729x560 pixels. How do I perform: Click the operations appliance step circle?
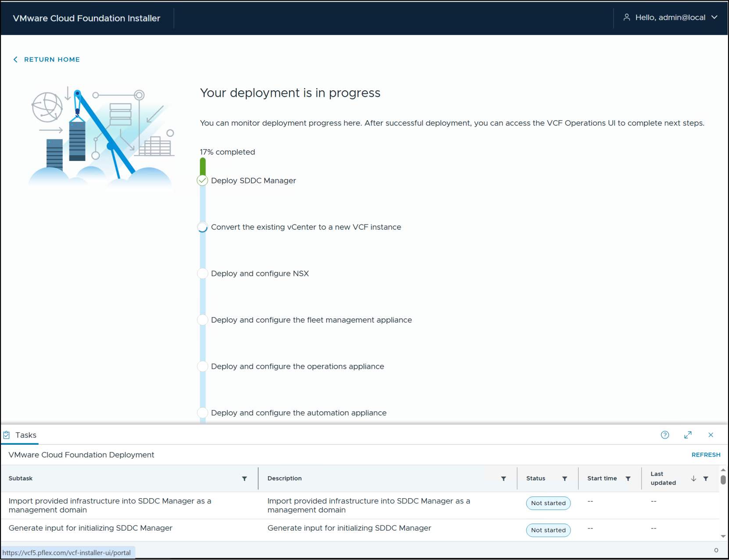point(202,366)
